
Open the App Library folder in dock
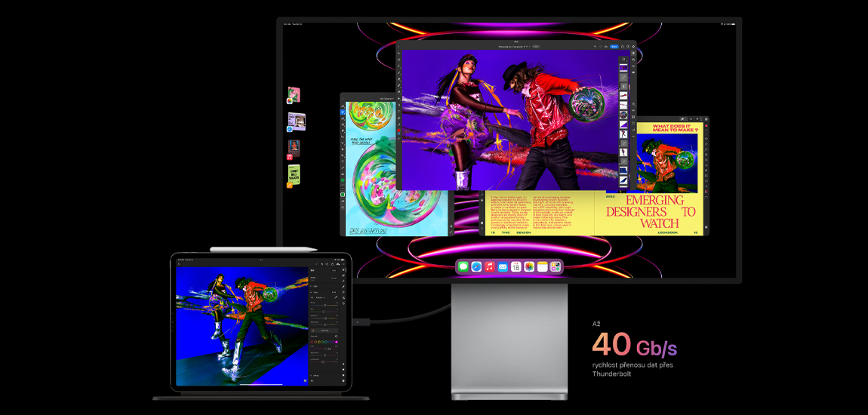point(556,267)
